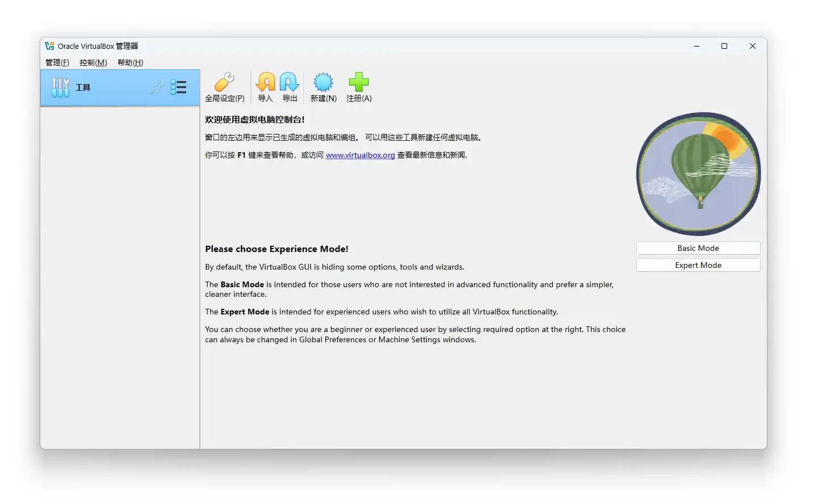Viewport: 814px width, 504px height.
Task: Select the Tools (工具) sidebar item
Action: click(120, 87)
